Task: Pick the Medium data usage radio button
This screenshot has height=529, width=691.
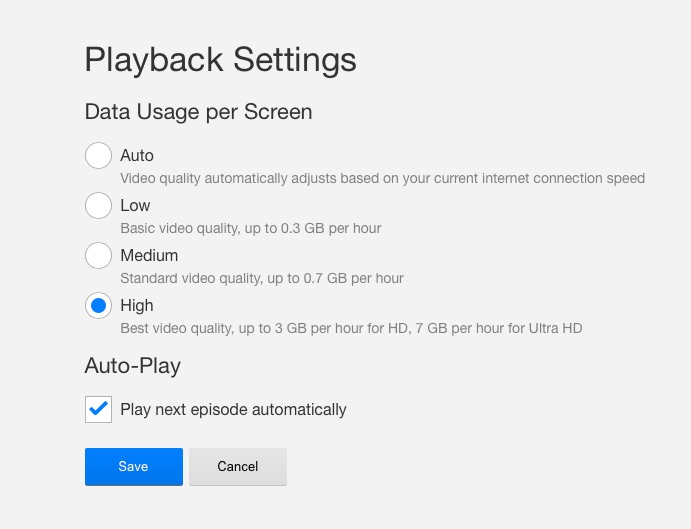Action: click(98, 256)
